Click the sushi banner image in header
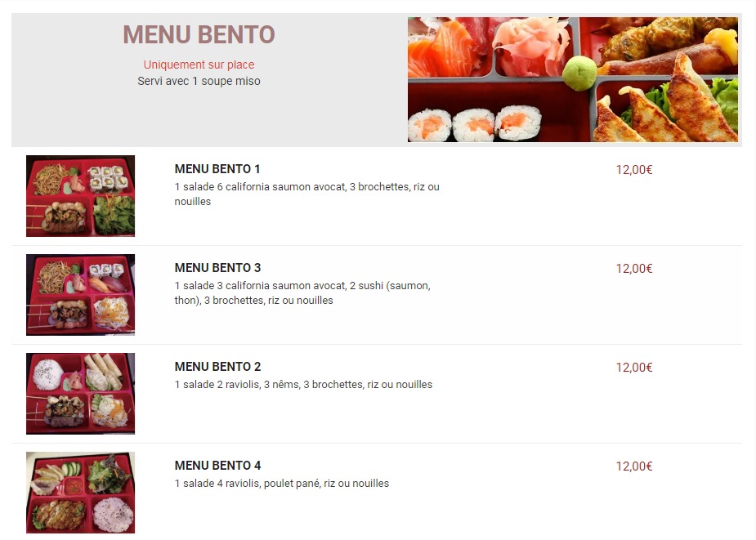Viewport: 756px width, 540px height. click(x=573, y=79)
